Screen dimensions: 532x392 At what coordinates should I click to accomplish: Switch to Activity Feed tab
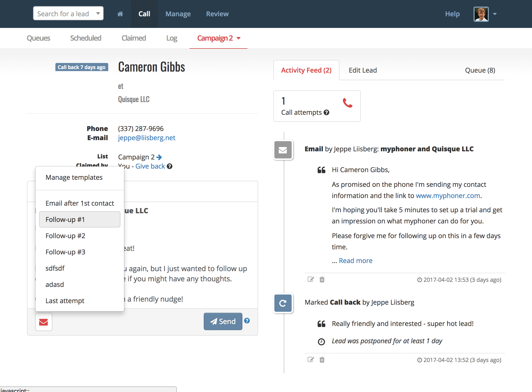tap(306, 70)
